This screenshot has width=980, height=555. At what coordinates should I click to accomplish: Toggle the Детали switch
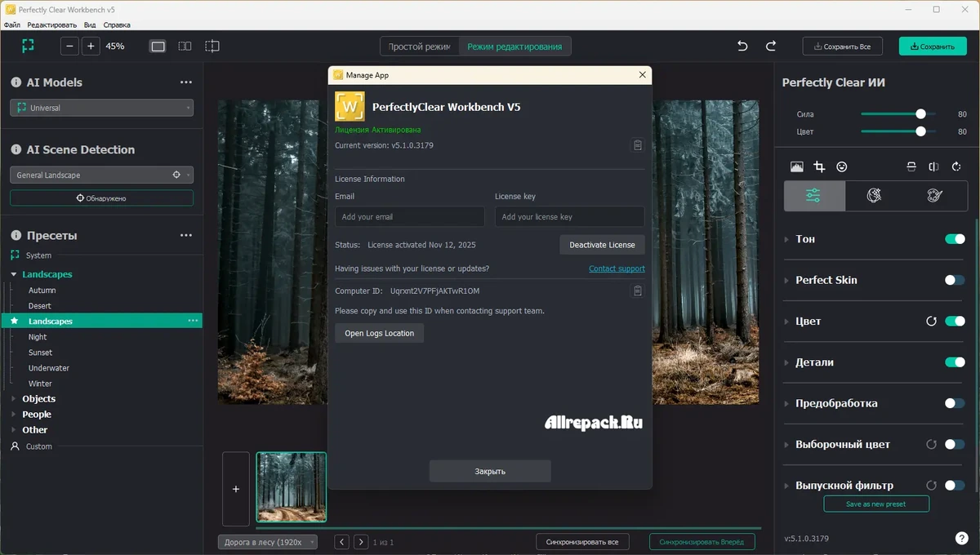click(x=955, y=362)
